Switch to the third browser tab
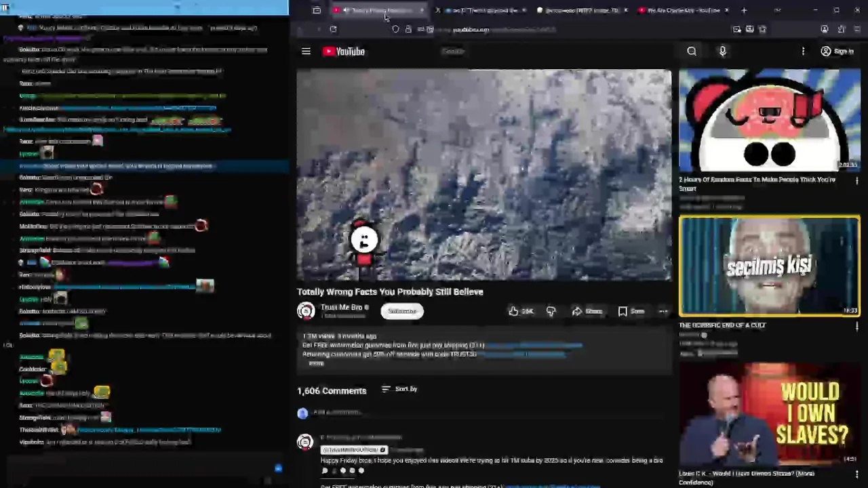This screenshot has width=868, height=488. (x=581, y=10)
